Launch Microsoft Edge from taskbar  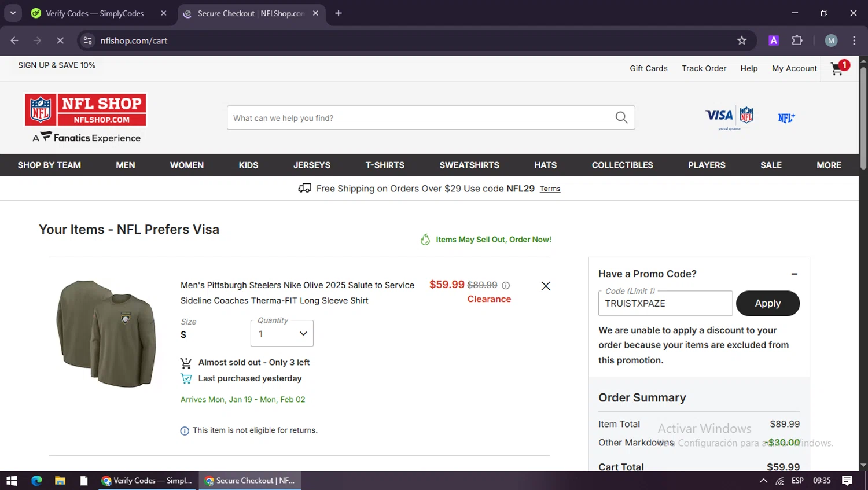36,481
